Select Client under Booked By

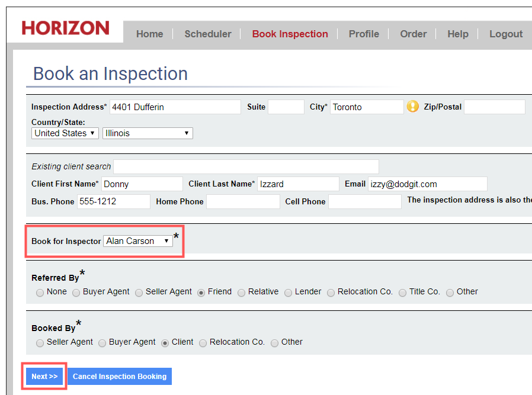[x=165, y=343]
